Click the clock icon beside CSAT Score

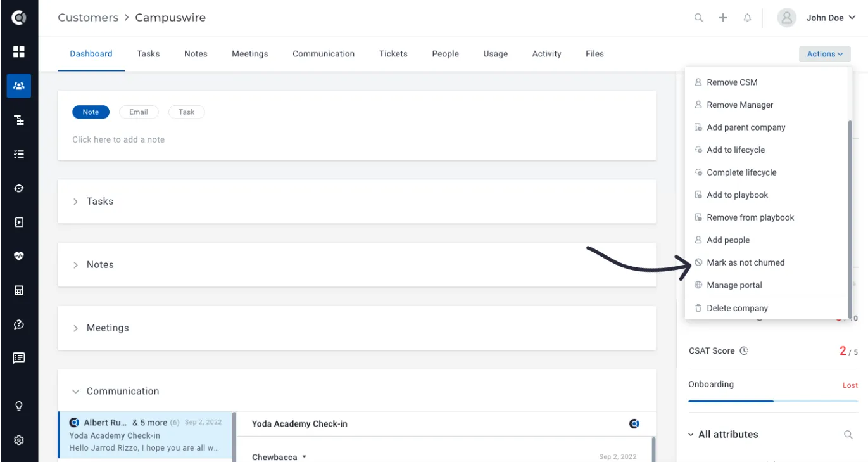[744, 350]
